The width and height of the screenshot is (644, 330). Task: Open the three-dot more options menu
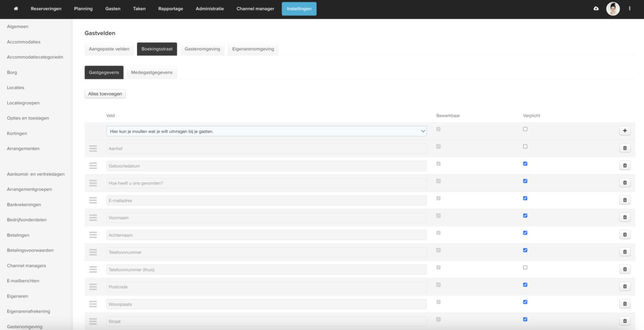[630, 8]
